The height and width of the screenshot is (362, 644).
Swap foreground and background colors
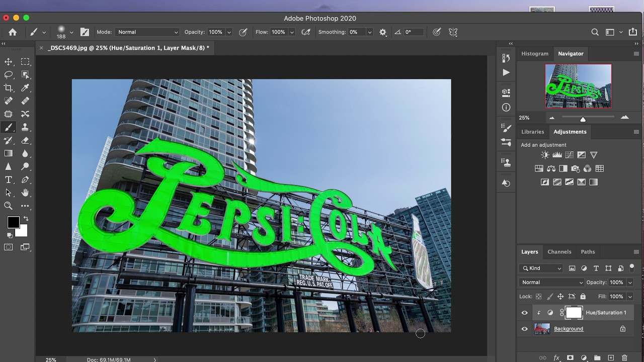click(26, 219)
